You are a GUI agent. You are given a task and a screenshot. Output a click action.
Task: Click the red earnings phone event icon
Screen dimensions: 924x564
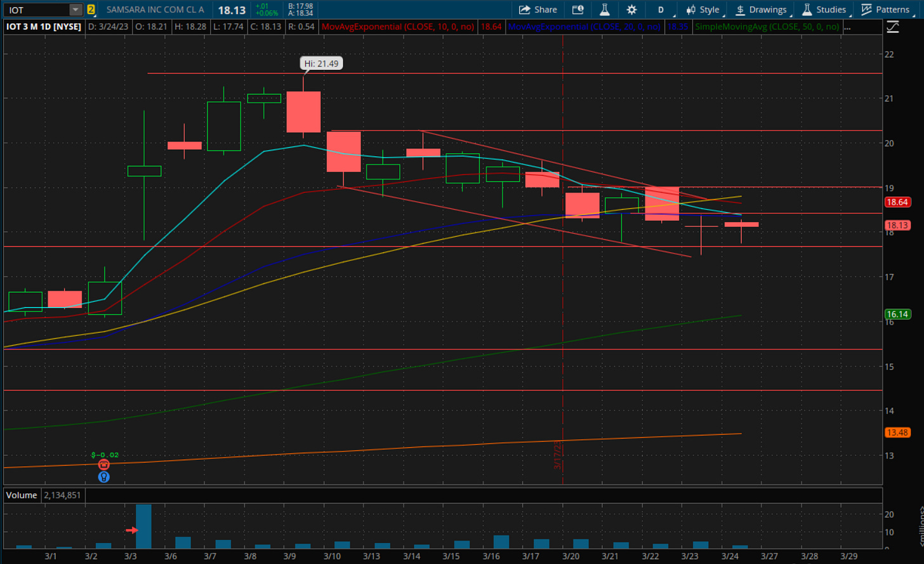(104, 465)
